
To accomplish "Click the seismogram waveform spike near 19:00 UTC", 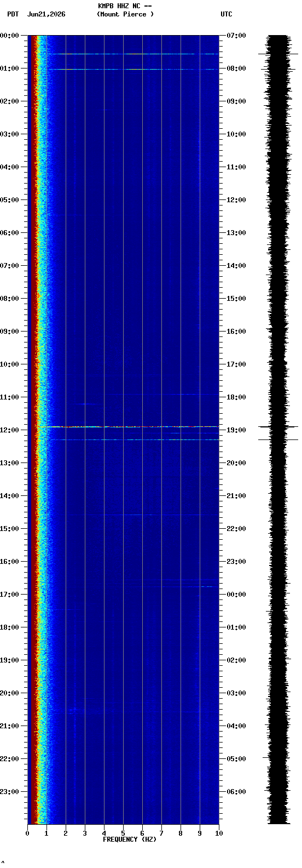I will (x=278, y=426).
